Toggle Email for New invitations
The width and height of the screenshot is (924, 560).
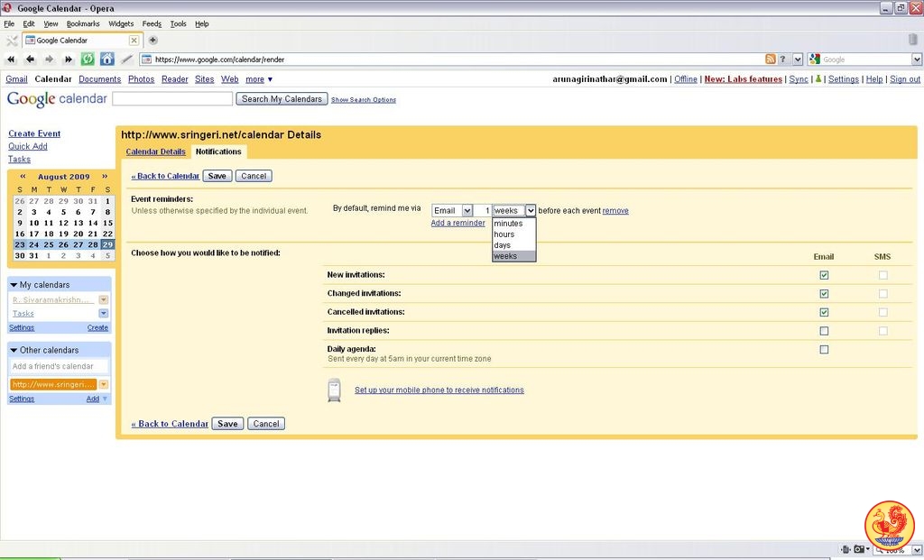point(824,275)
